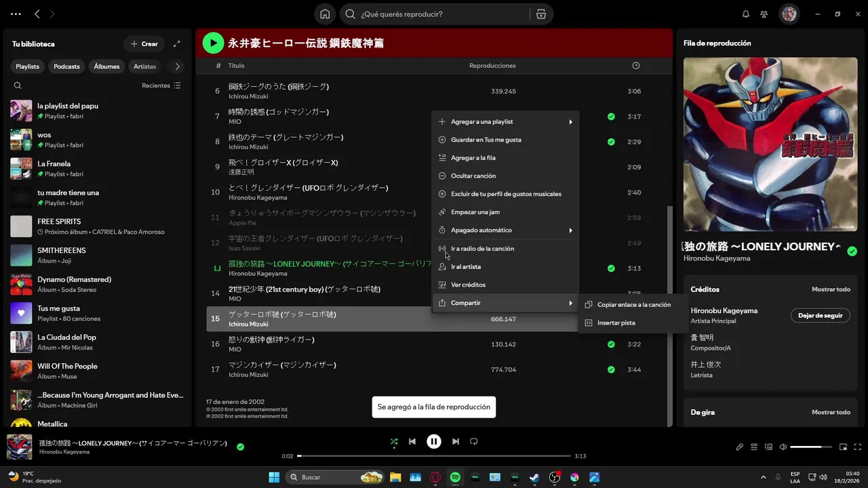Screen dimensions: 868x488
Task: Open the miniplayer icon
Action: tap(844, 447)
